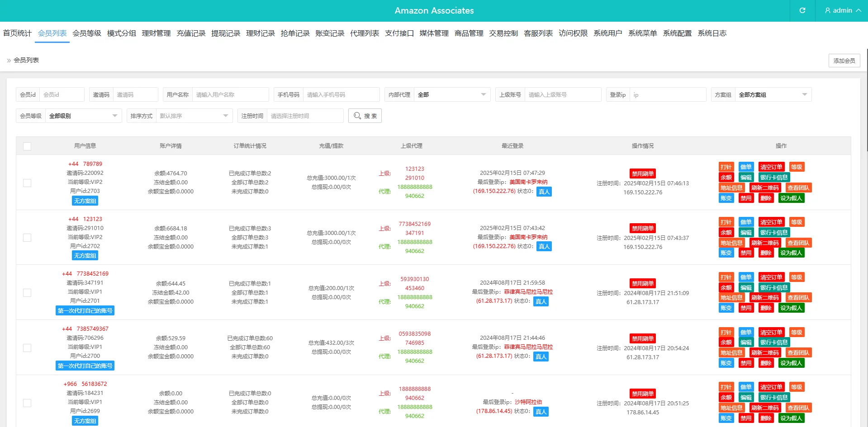
Task: Open the 系统配置 menu tab
Action: pyautogui.click(x=677, y=33)
